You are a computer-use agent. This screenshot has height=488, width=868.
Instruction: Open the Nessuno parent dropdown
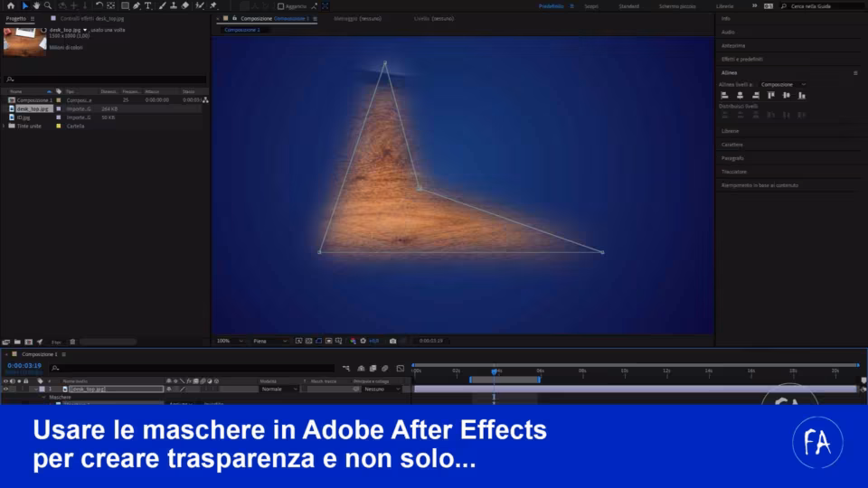[x=382, y=389]
